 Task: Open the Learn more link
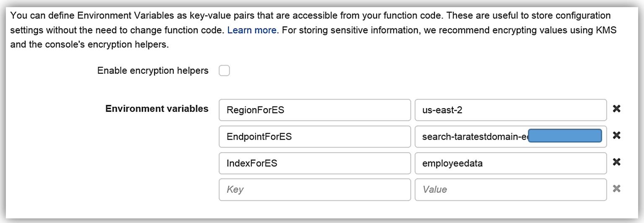point(252,30)
